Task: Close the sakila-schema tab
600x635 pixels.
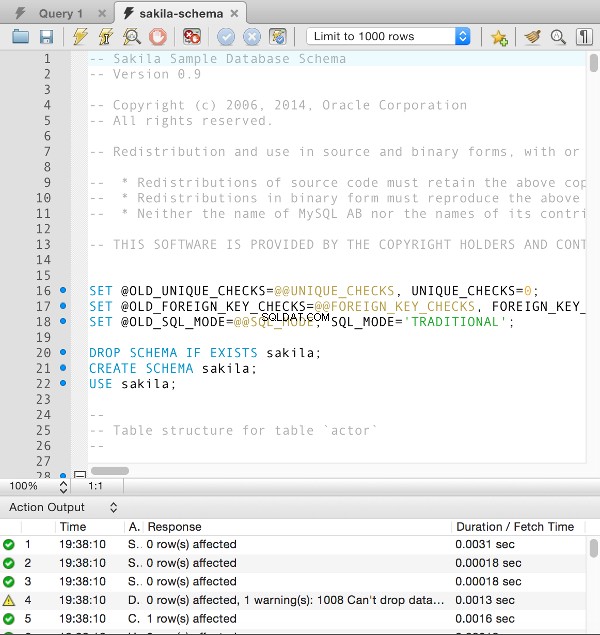Action: 234,14
